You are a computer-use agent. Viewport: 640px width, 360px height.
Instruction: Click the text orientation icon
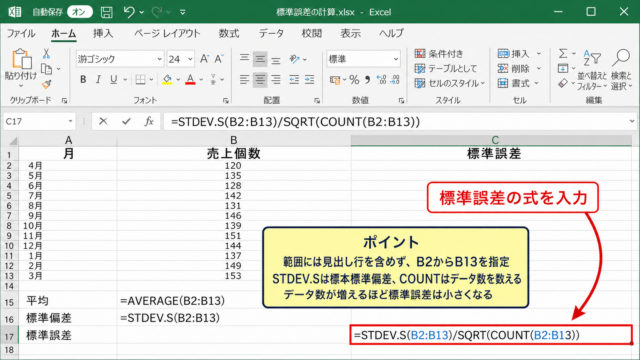click(x=295, y=59)
